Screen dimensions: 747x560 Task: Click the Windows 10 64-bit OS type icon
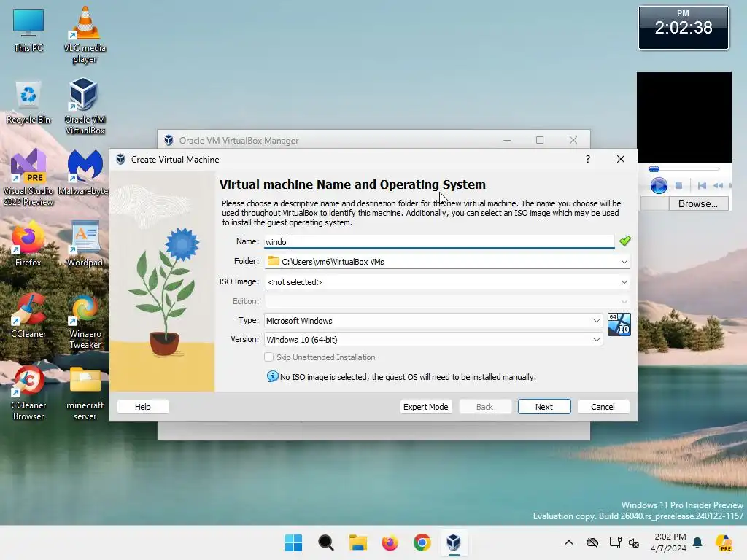[x=619, y=324]
